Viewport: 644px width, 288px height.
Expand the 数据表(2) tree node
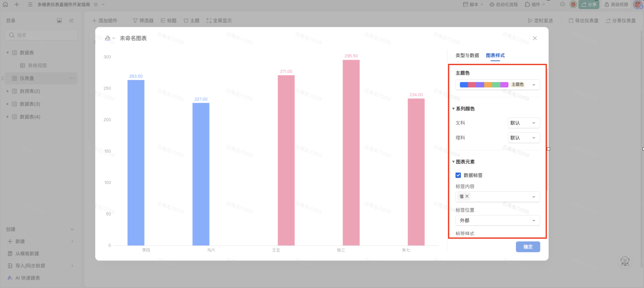(x=8, y=91)
